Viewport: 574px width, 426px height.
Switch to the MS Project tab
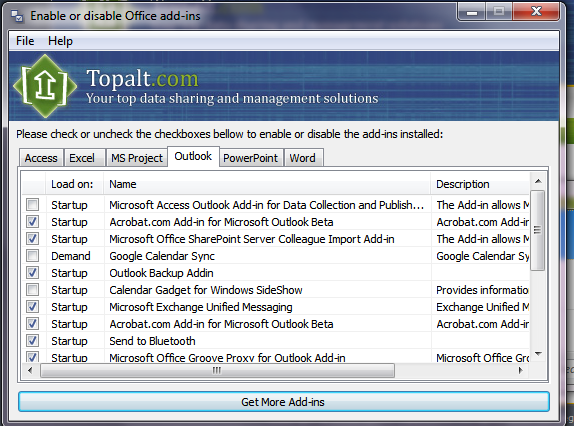pyautogui.click(x=137, y=158)
